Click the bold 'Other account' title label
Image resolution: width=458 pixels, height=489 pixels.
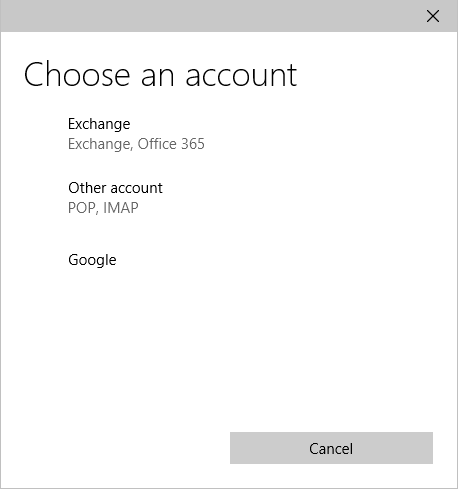pyautogui.click(x=115, y=188)
